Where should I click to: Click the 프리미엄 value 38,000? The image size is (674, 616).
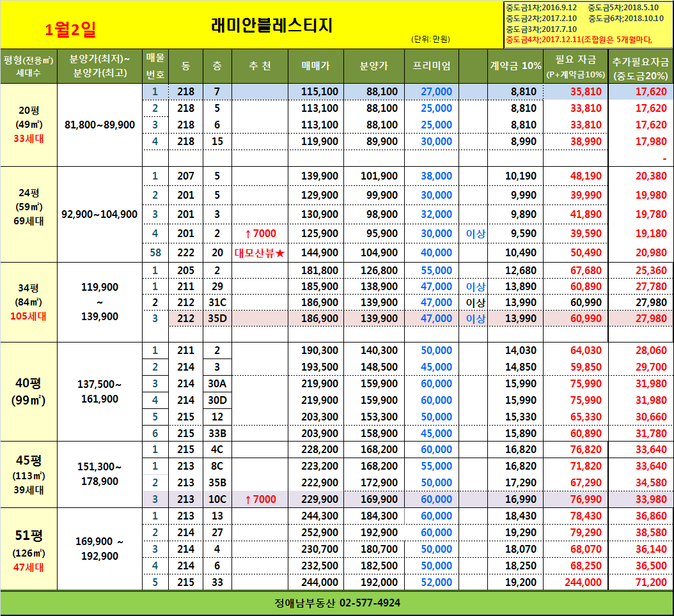coord(436,176)
